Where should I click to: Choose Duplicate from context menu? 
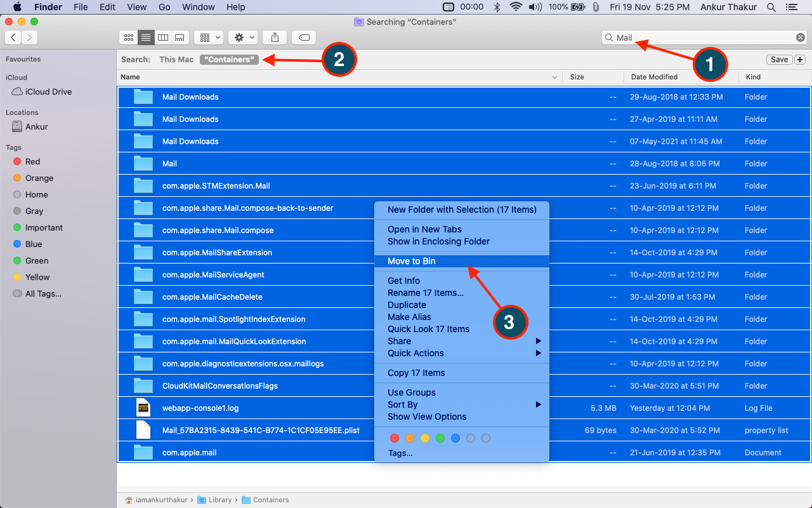(x=462, y=305)
